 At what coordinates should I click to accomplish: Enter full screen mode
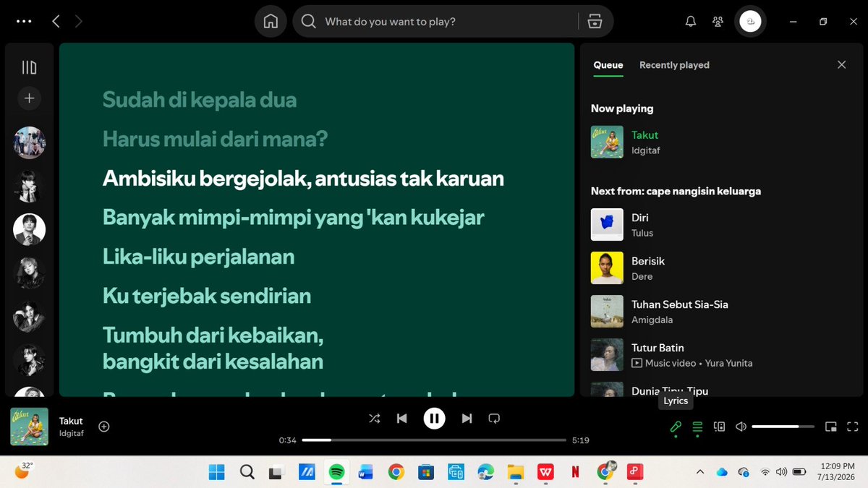point(852,427)
